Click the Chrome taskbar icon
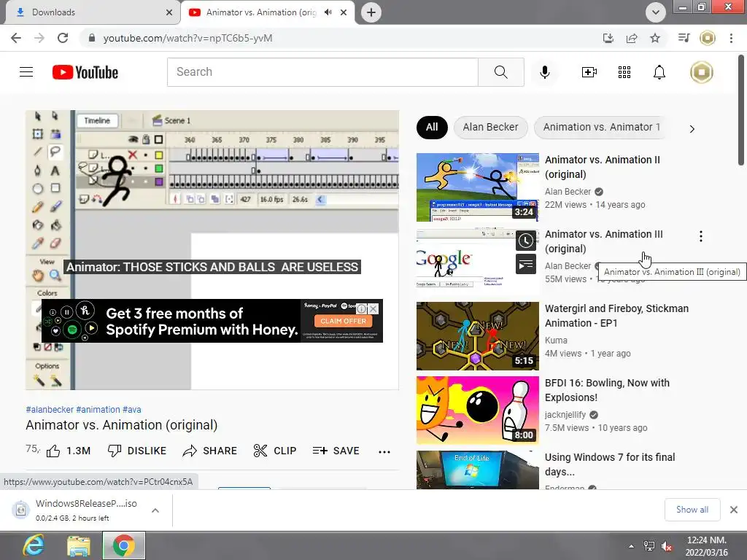The image size is (747, 560). pos(123,545)
